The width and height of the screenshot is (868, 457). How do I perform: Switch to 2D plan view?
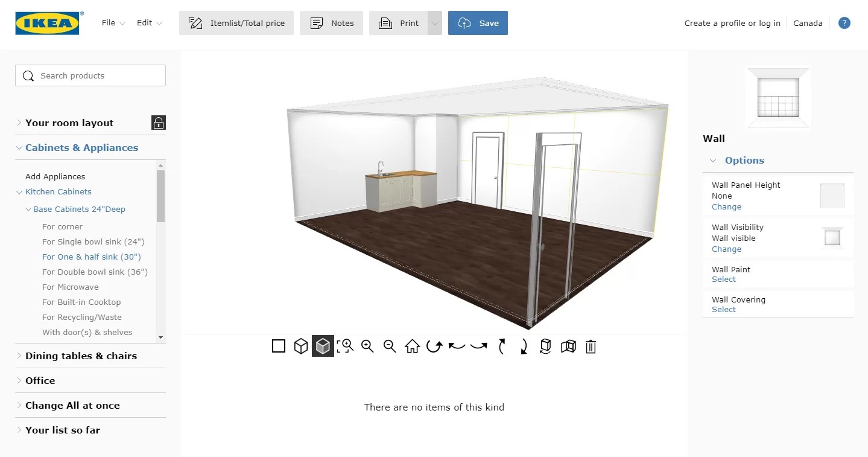point(278,346)
